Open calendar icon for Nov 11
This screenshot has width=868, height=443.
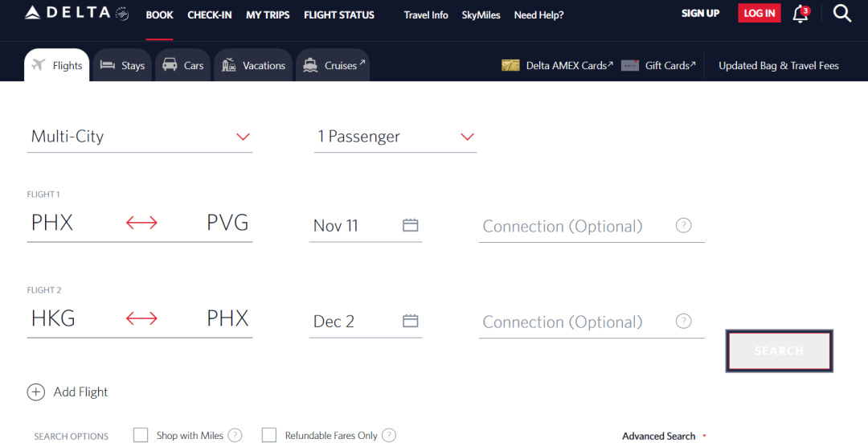coord(411,225)
